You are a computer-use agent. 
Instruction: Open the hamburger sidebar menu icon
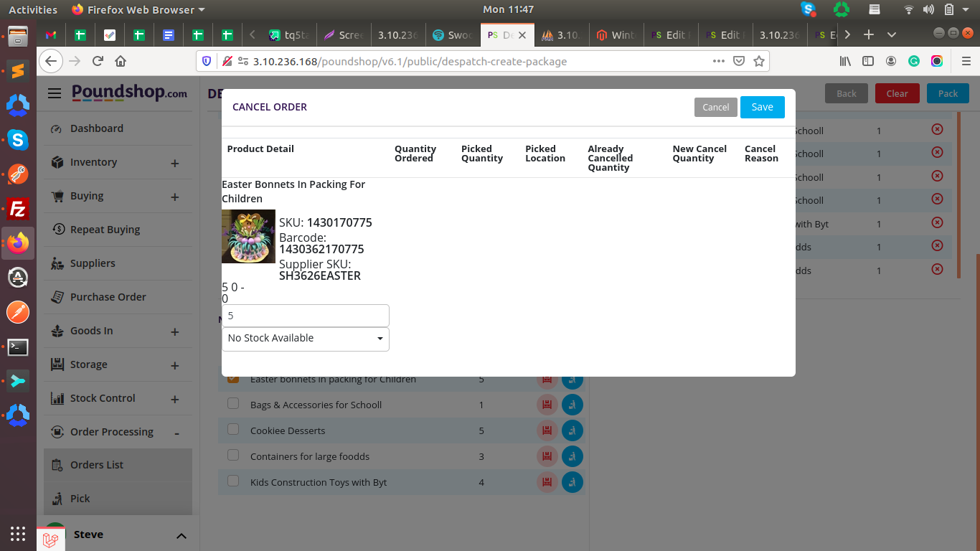55,93
